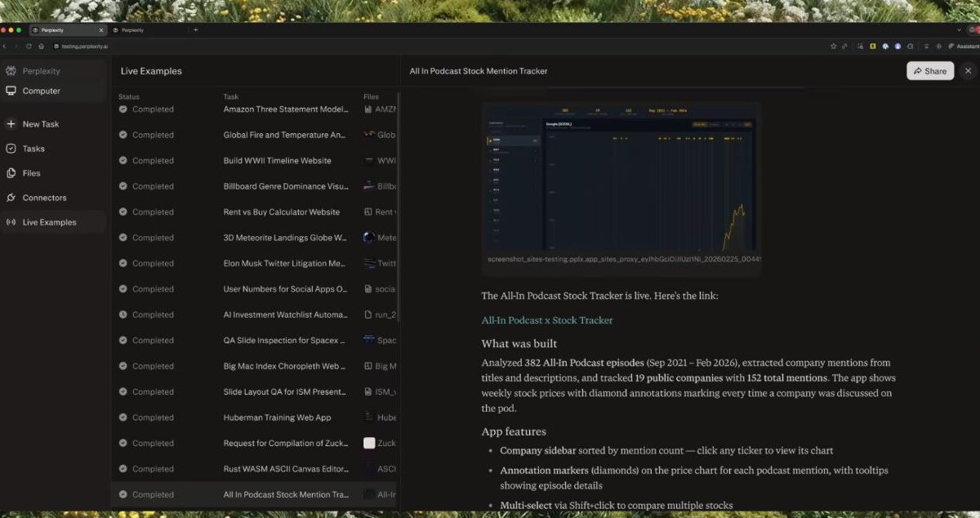This screenshot has height=518, width=980.
Task: Go back in the browser
Action: [x=5, y=46]
